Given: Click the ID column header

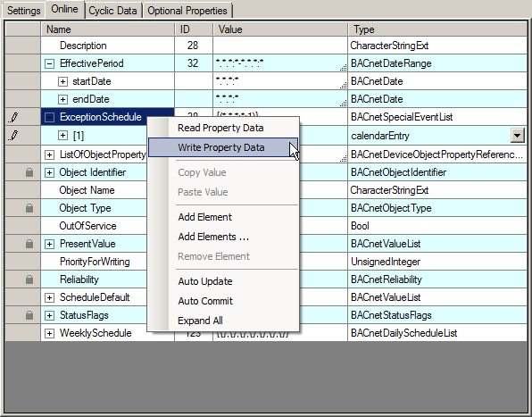Looking at the screenshot, I should tap(194, 29).
